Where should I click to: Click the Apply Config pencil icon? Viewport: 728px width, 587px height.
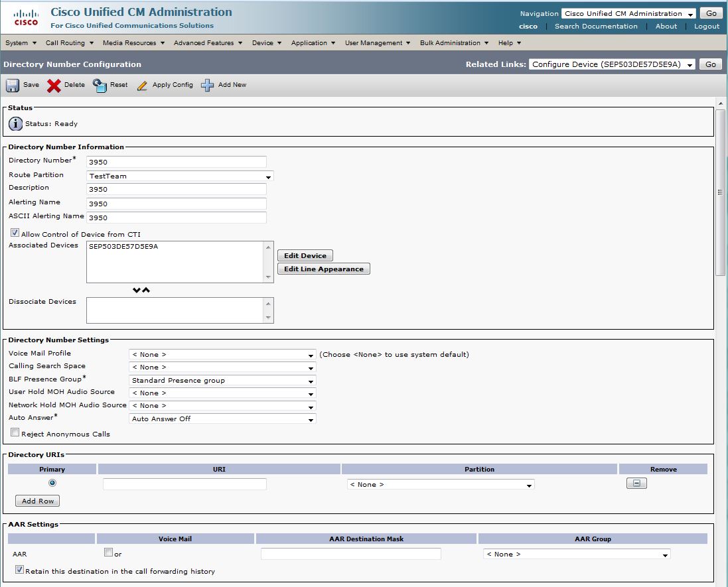[142, 86]
